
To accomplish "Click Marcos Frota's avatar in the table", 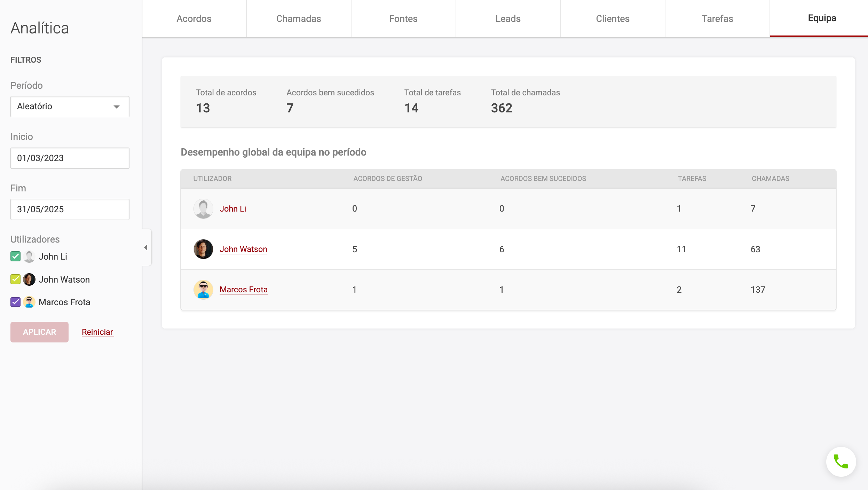I will (x=203, y=290).
